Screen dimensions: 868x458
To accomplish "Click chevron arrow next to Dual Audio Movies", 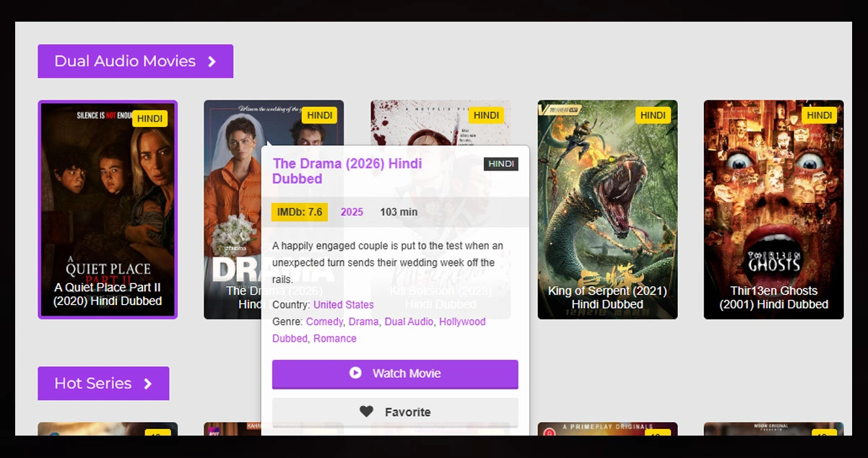I will coord(212,61).
